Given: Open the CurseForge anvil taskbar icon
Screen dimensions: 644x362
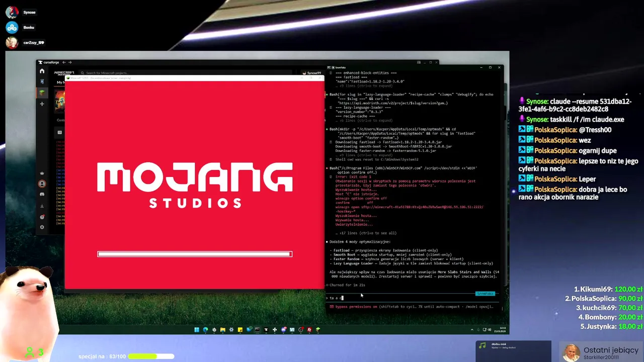Looking at the screenshot, I should click(266, 330).
